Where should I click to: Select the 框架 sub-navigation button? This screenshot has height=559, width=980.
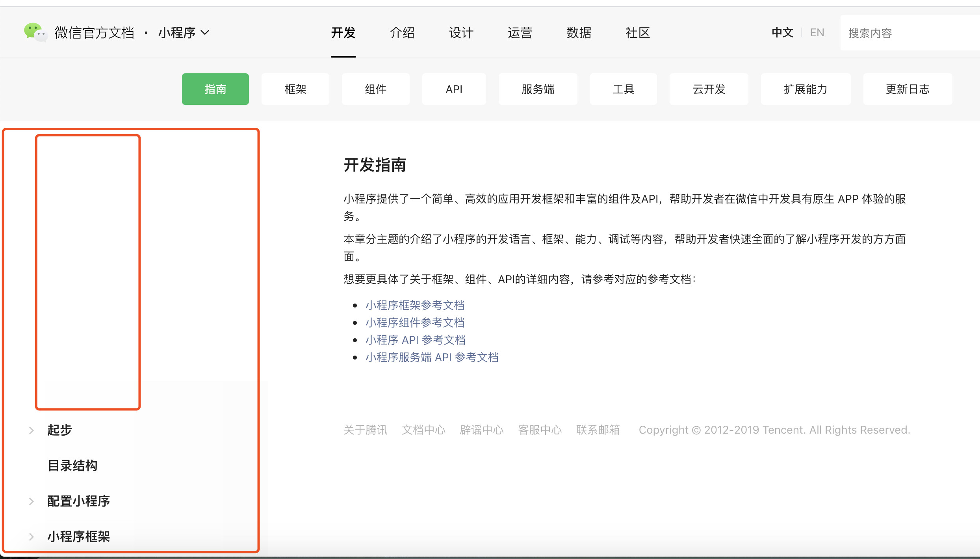[295, 89]
